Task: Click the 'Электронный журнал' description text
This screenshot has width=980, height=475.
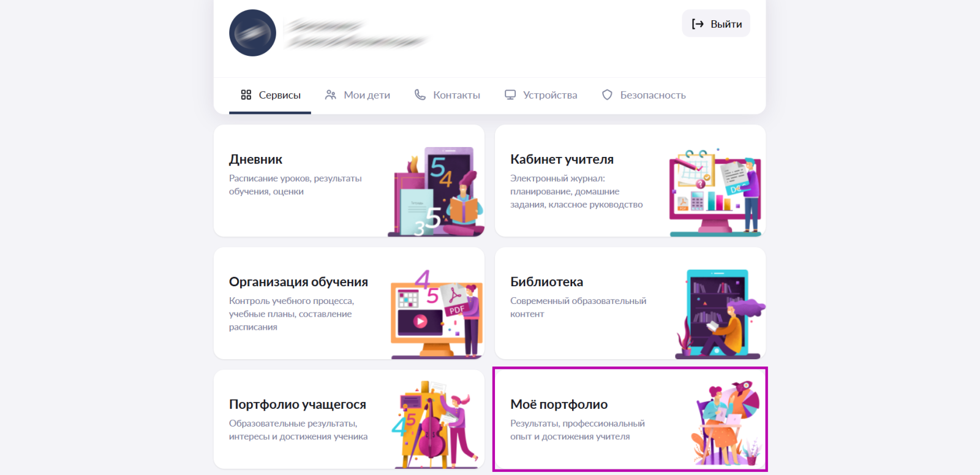Action: click(576, 191)
